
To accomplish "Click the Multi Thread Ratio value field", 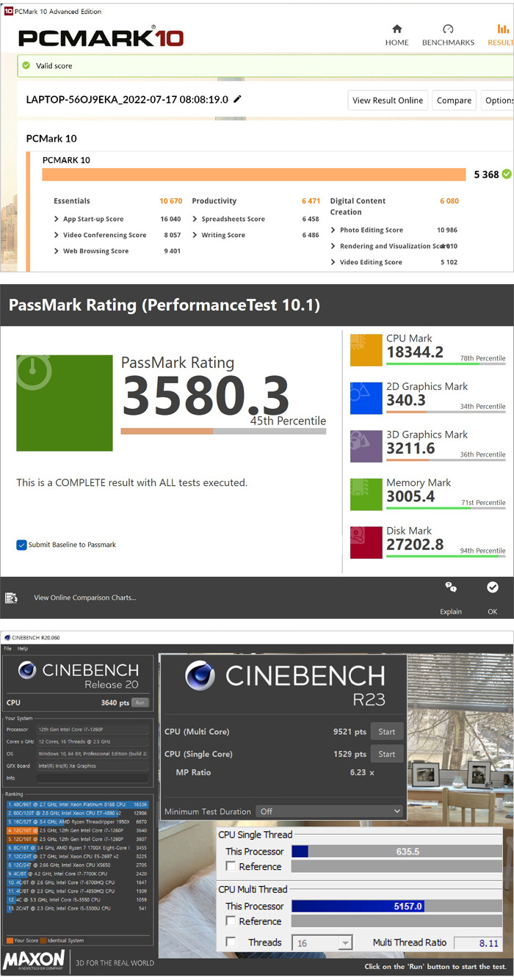I will [x=479, y=943].
